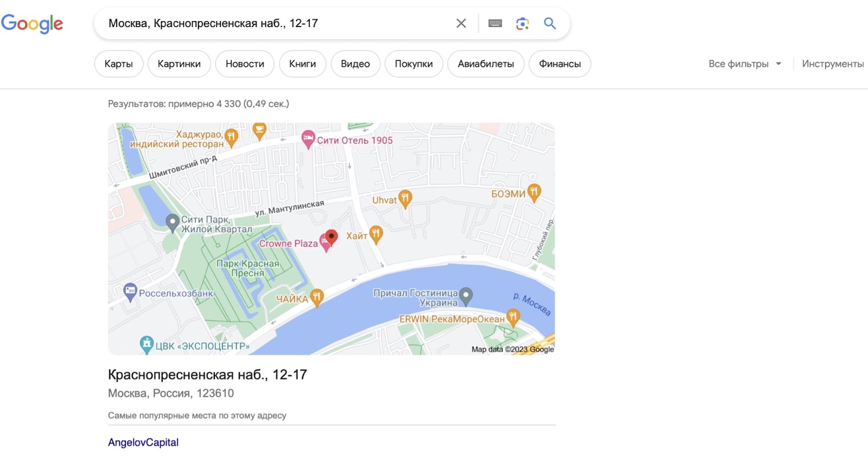Viewport: 868px width, 458px height.
Task: Click the red address pin on the map
Action: pyautogui.click(x=331, y=237)
